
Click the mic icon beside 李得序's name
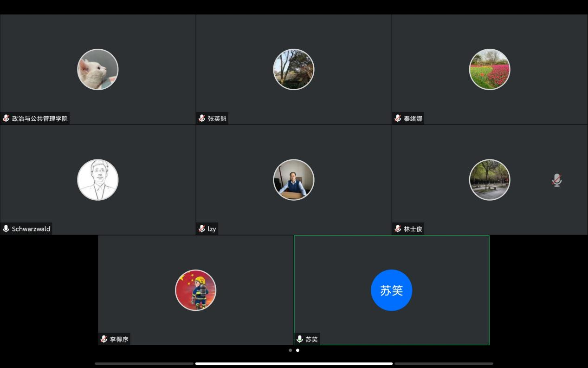coord(104,339)
